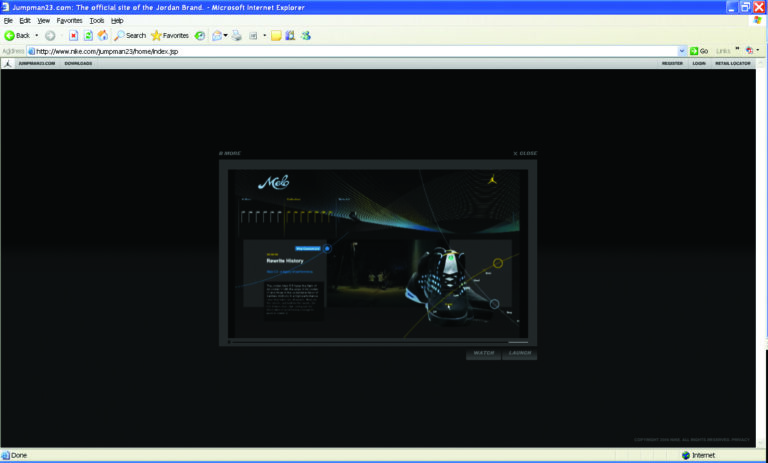Image resolution: width=768 pixels, height=463 pixels.
Task: Click the WATCH button below the panel
Action: pos(483,353)
